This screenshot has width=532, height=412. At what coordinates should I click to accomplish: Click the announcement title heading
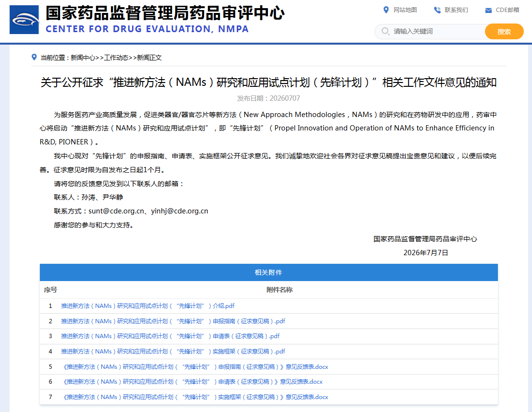point(269,82)
